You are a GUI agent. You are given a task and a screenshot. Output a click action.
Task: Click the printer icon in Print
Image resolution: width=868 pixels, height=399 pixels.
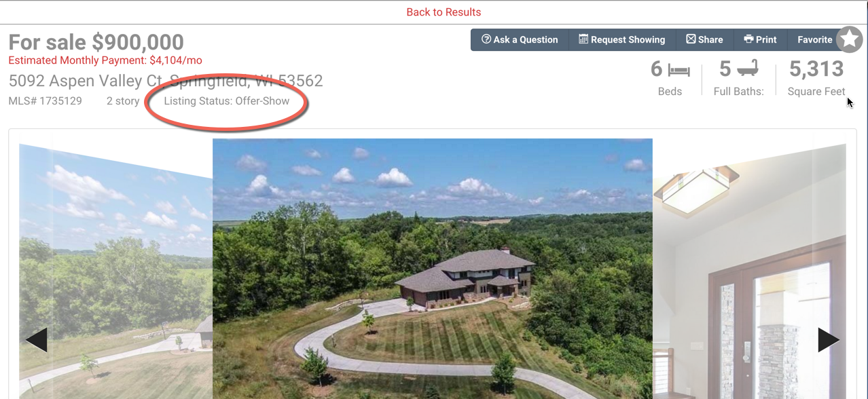(748, 39)
